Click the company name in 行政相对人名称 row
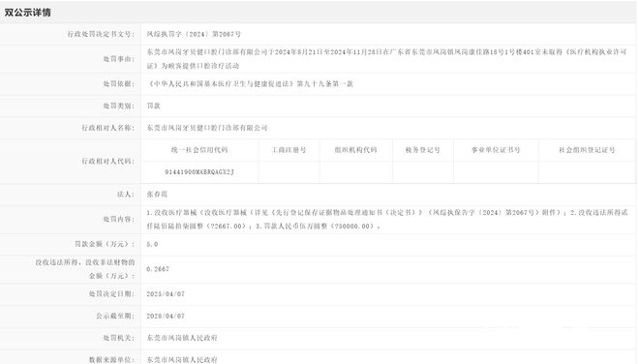 point(207,128)
